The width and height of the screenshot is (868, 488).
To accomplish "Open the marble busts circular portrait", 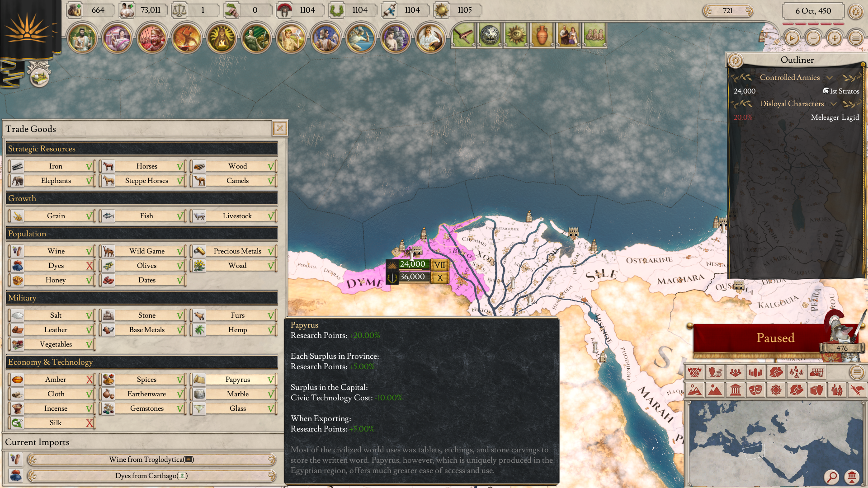I will pos(396,38).
